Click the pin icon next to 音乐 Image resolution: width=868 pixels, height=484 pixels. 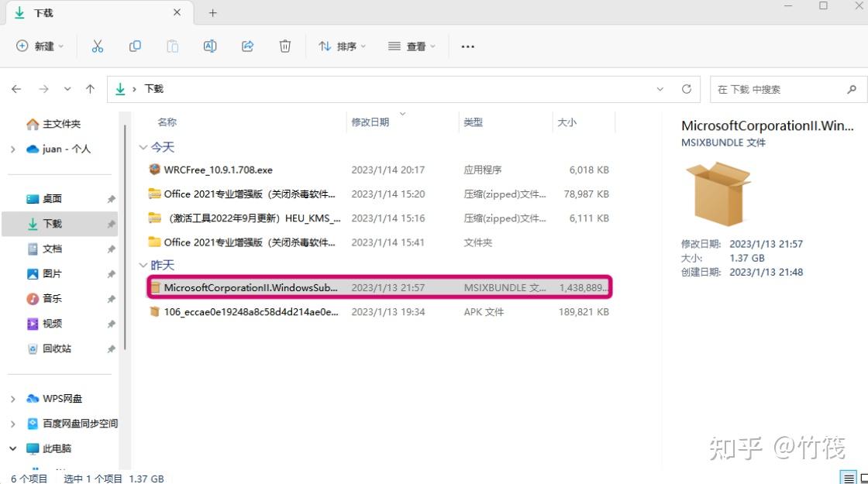coord(111,299)
